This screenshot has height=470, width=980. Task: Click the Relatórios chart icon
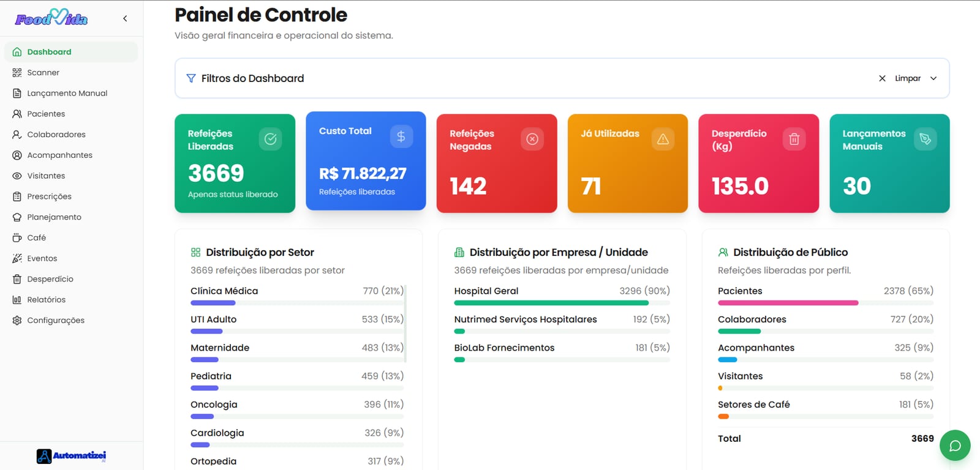(17, 300)
